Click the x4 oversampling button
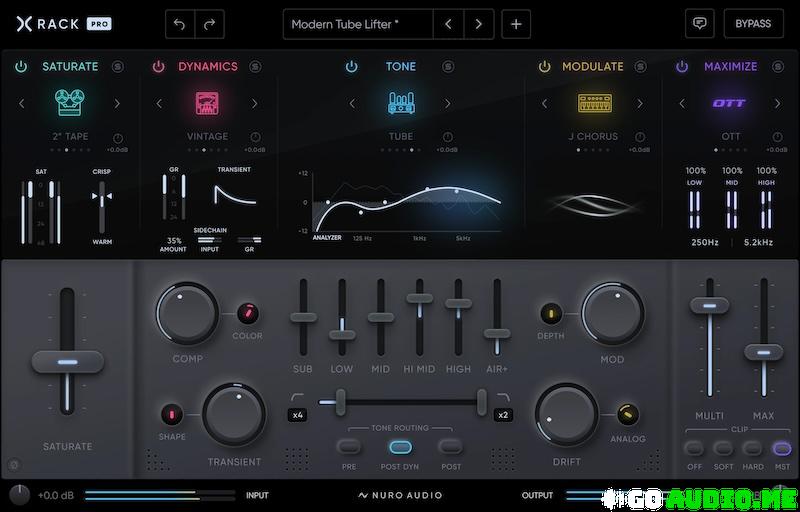 point(298,415)
